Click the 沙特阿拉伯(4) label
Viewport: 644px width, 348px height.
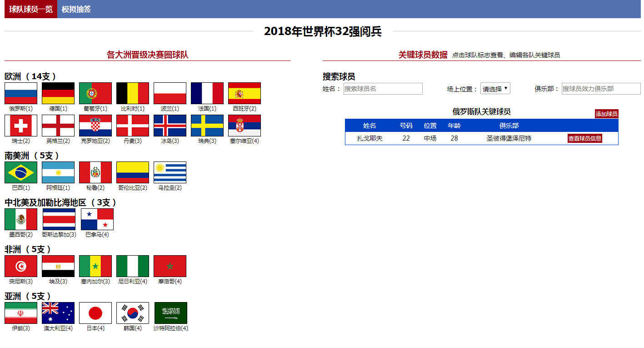[x=171, y=328]
